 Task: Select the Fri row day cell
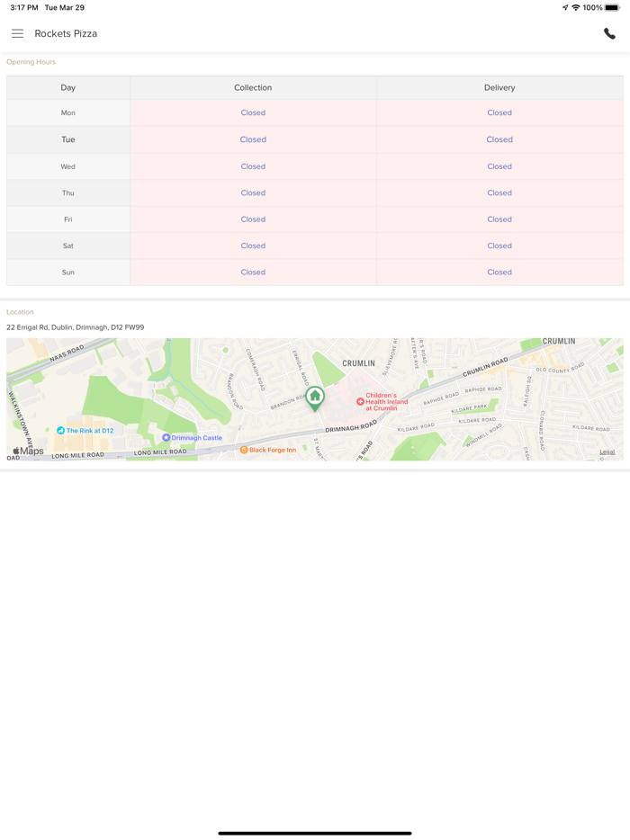[68, 219]
